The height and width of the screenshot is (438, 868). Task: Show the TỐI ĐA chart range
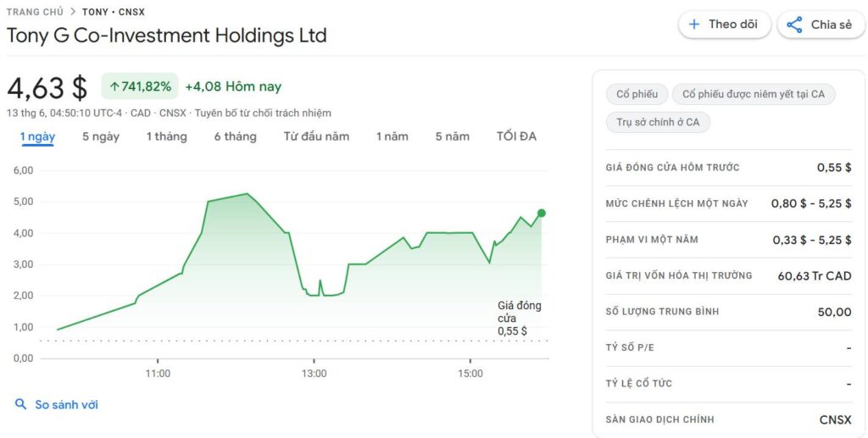click(x=516, y=136)
